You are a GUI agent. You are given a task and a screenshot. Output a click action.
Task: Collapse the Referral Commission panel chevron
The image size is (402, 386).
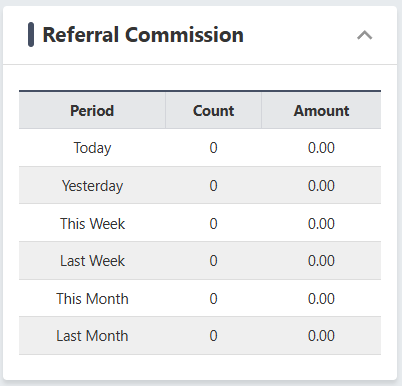pos(364,35)
